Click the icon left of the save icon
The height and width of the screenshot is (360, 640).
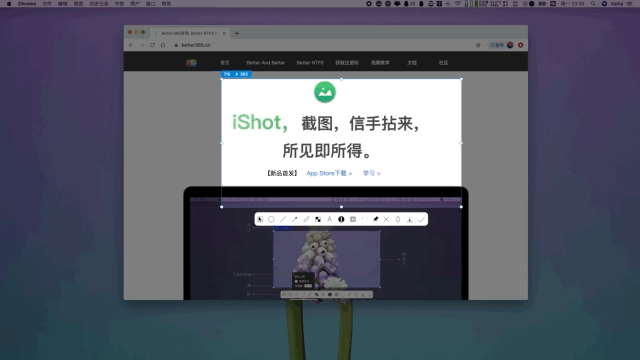tap(398, 219)
